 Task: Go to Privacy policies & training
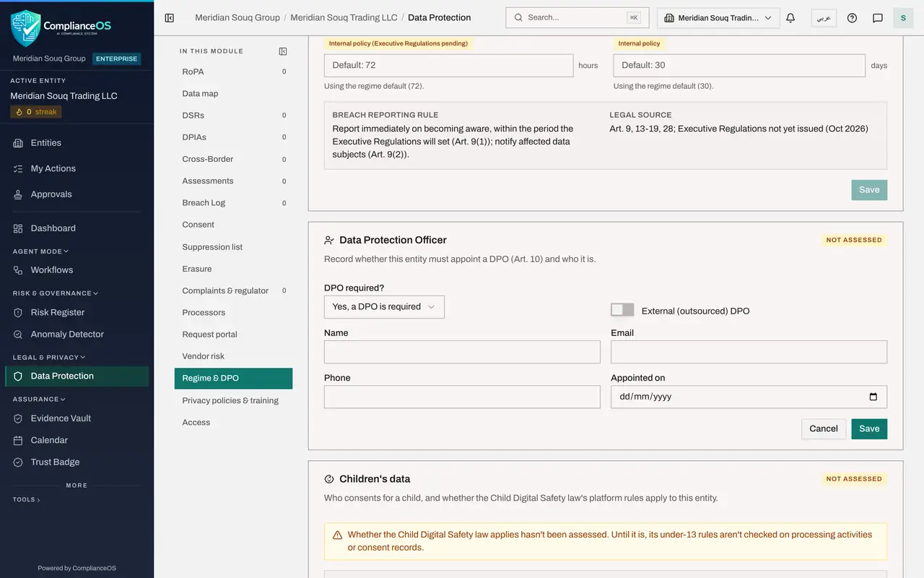233,400
